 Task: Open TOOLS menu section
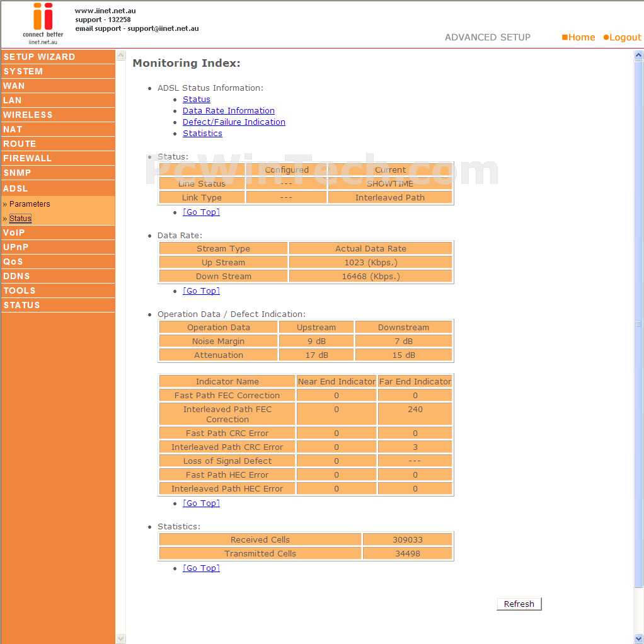[58, 290]
